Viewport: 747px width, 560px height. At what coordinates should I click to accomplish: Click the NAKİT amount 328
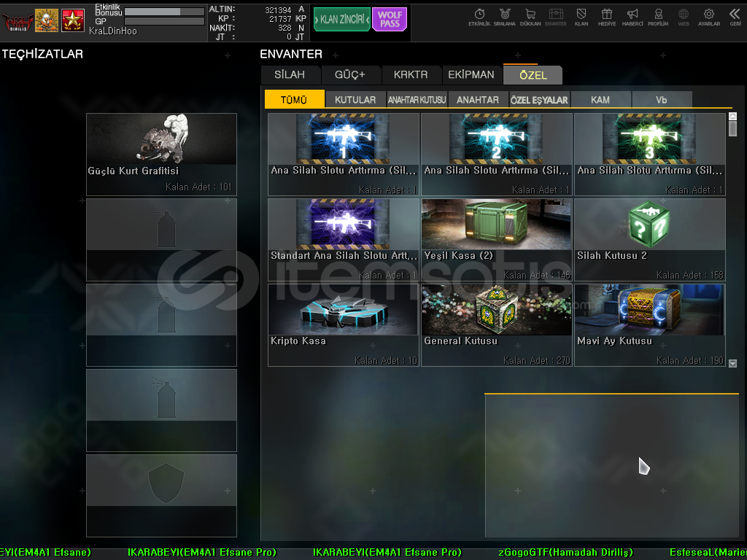click(x=285, y=28)
